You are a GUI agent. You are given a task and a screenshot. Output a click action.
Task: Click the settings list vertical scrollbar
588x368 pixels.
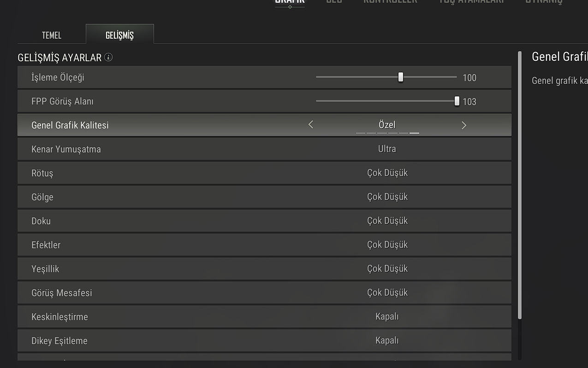520,184
